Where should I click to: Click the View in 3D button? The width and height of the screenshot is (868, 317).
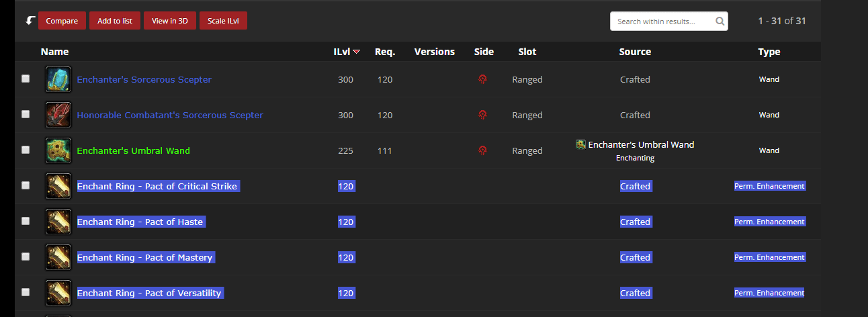pos(169,21)
